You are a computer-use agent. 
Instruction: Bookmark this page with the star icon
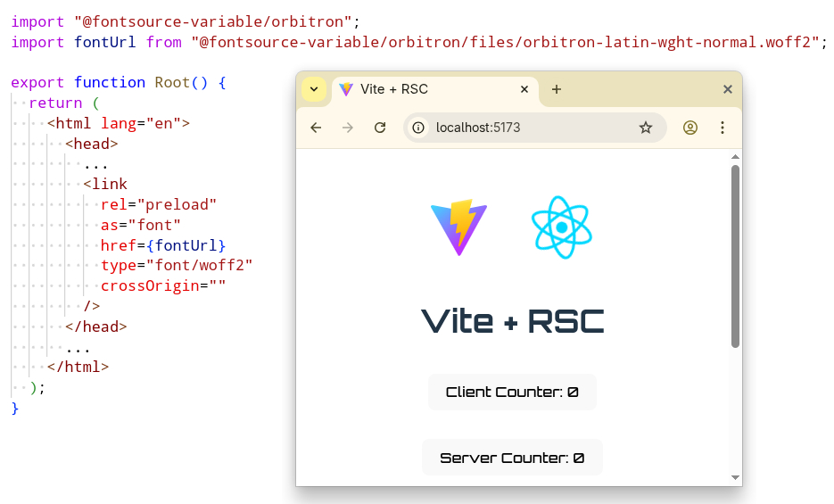646,128
